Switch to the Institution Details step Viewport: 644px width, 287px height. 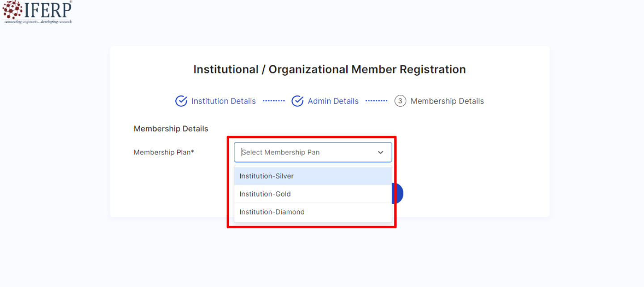coord(224,101)
